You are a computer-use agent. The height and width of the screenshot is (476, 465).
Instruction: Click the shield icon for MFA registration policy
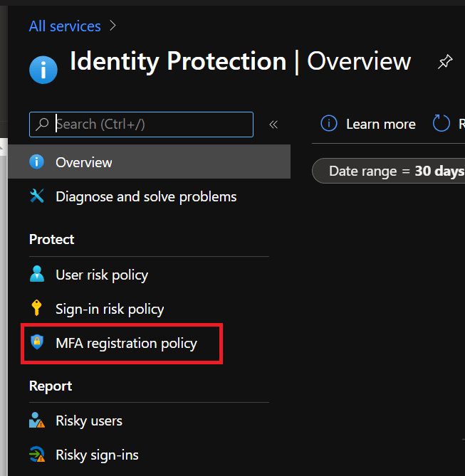37,343
